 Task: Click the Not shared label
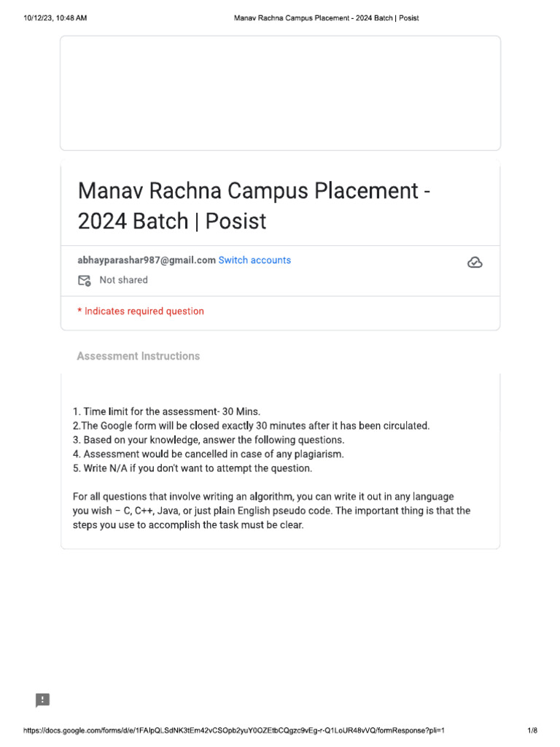tap(123, 280)
